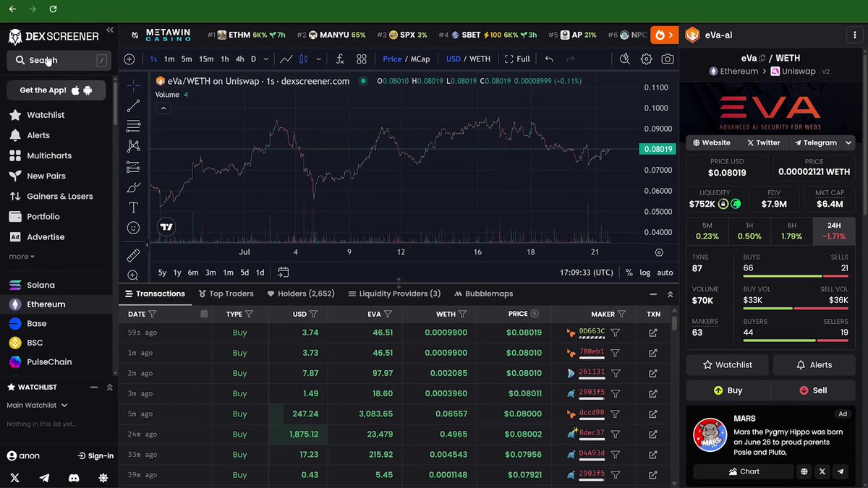Collapse the volume indicator legend
Viewport: 868px width, 488px height.
[163, 108]
